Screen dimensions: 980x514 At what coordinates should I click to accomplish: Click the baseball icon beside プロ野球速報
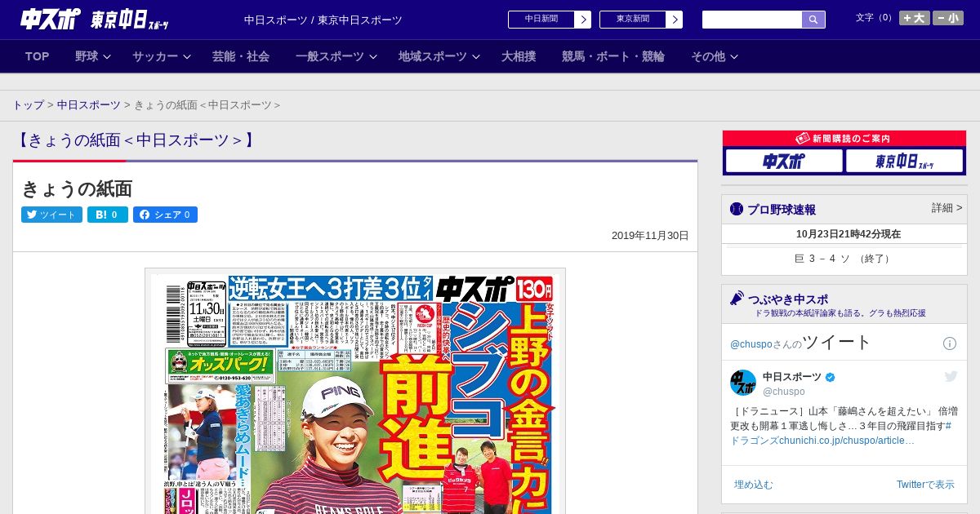737,209
